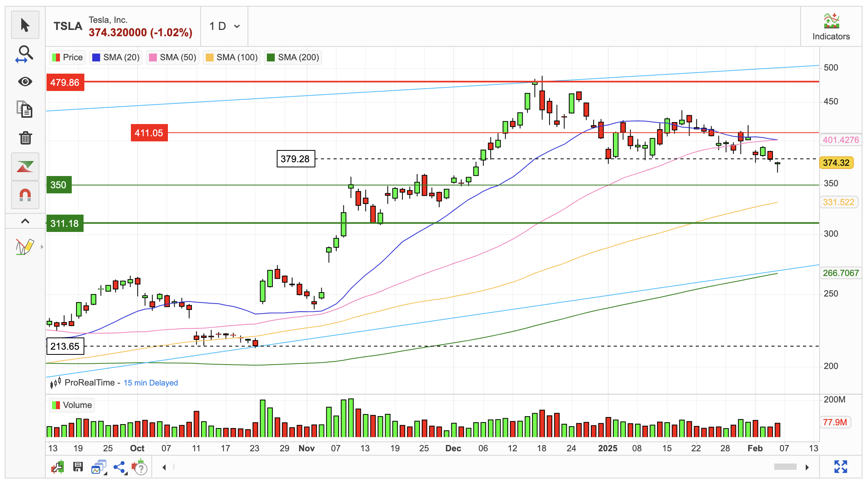The image size is (868, 482).
Task: Select the 311.18 green support label
Action: [65, 223]
